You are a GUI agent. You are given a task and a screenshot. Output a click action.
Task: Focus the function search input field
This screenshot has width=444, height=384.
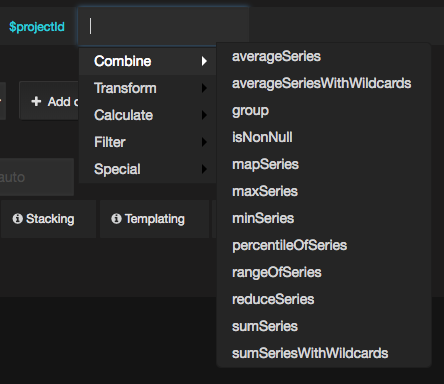pos(163,26)
